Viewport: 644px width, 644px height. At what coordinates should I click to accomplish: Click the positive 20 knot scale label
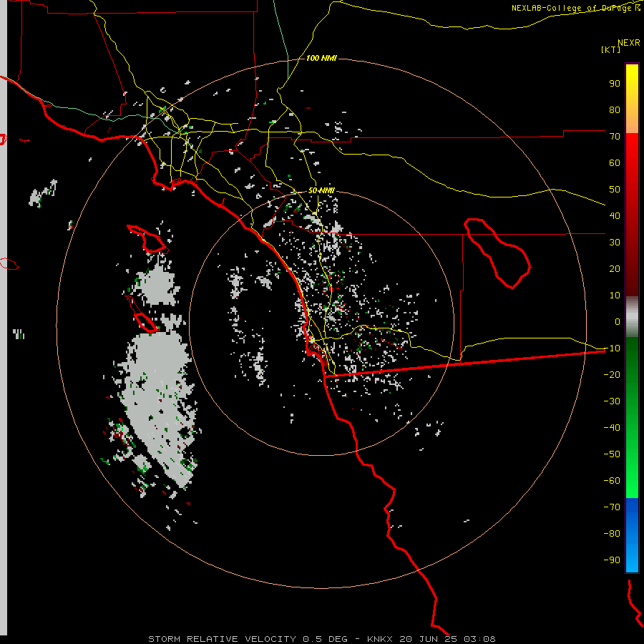click(615, 268)
